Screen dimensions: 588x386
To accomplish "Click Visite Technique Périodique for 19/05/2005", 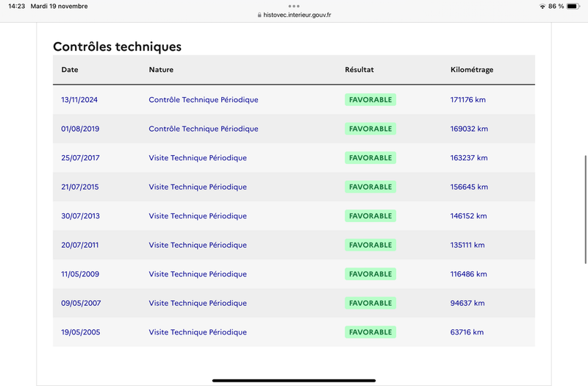I will 198,332.
